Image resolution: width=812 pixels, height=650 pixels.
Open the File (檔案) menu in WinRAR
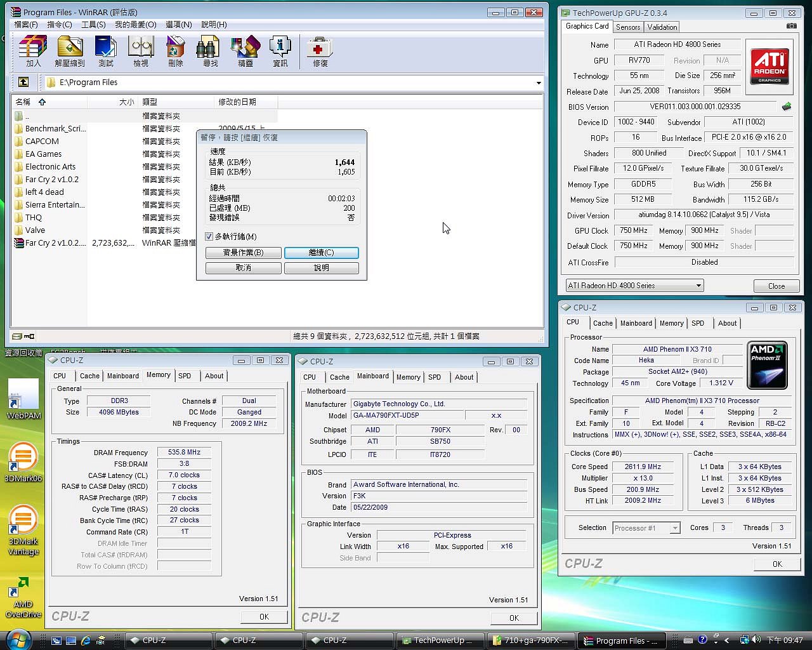[26, 24]
